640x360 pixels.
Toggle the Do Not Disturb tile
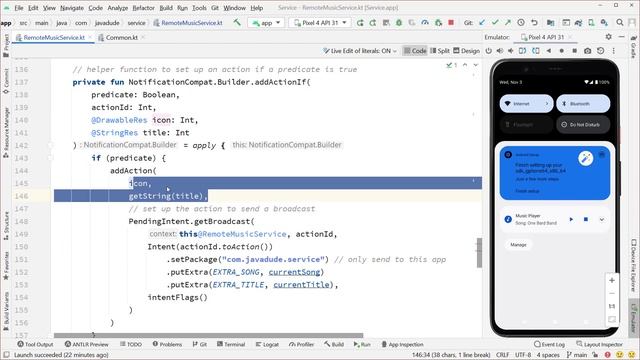pos(583,124)
